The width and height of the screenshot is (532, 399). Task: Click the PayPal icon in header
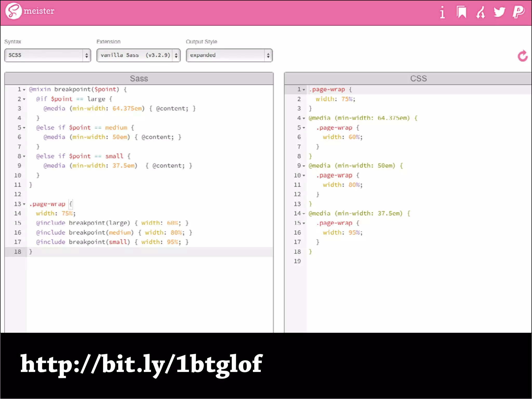(518, 12)
